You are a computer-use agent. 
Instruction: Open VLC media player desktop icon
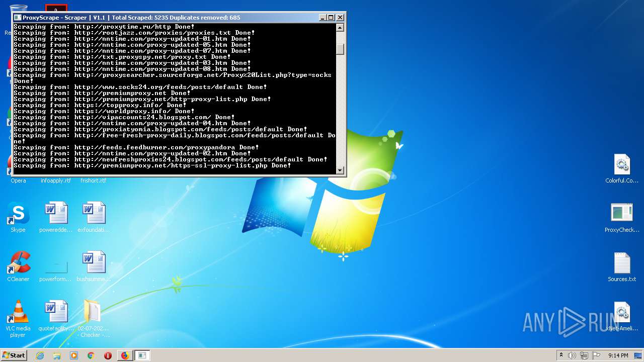[18, 319]
